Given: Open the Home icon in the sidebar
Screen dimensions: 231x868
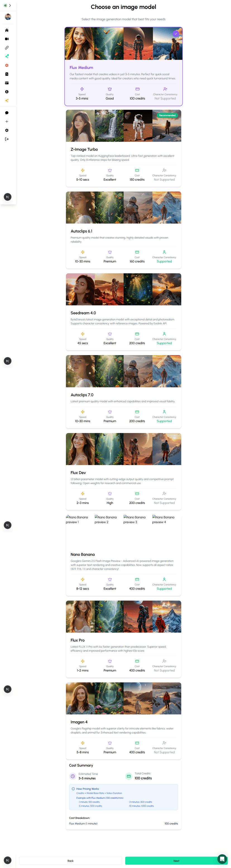Looking at the screenshot, I should pos(7,30).
